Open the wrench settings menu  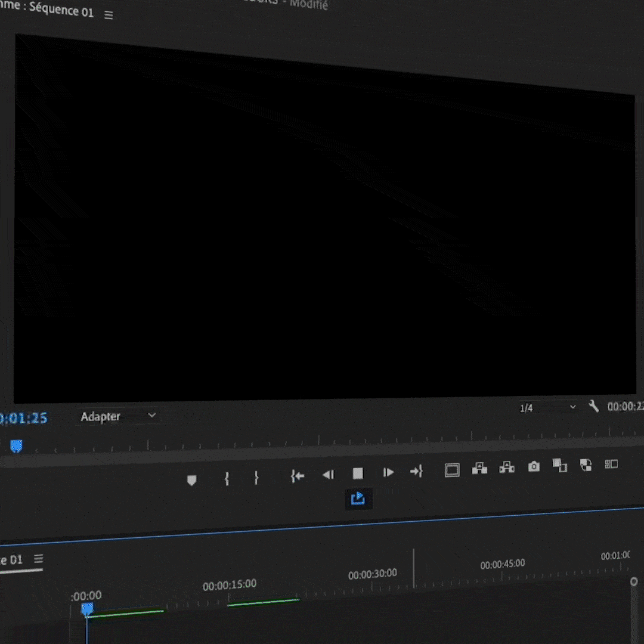[593, 406]
